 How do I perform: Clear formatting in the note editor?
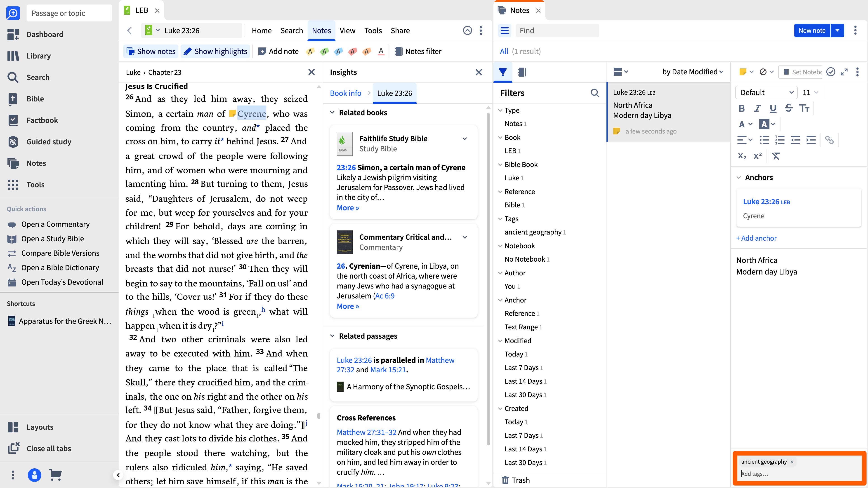pos(776,156)
